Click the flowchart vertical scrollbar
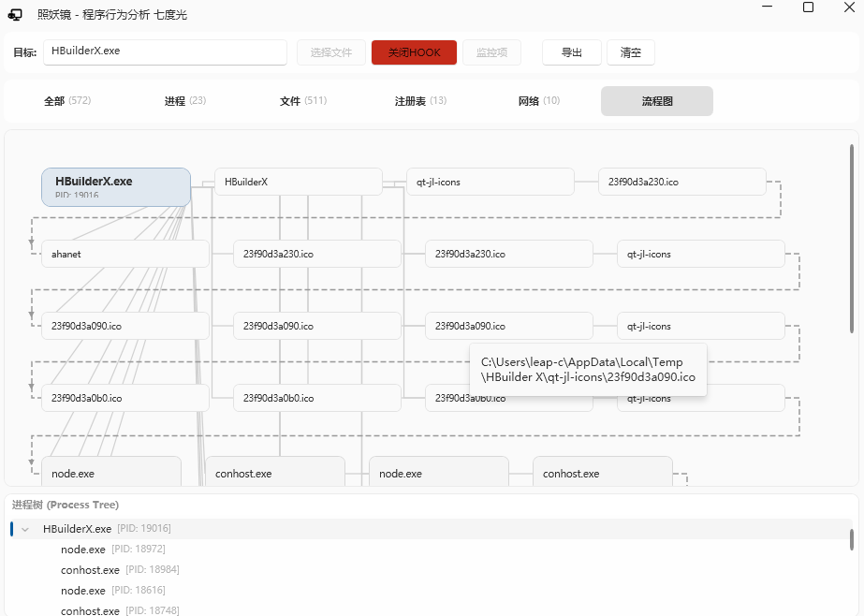The height and width of the screenshot is (616, 864). 852,239
